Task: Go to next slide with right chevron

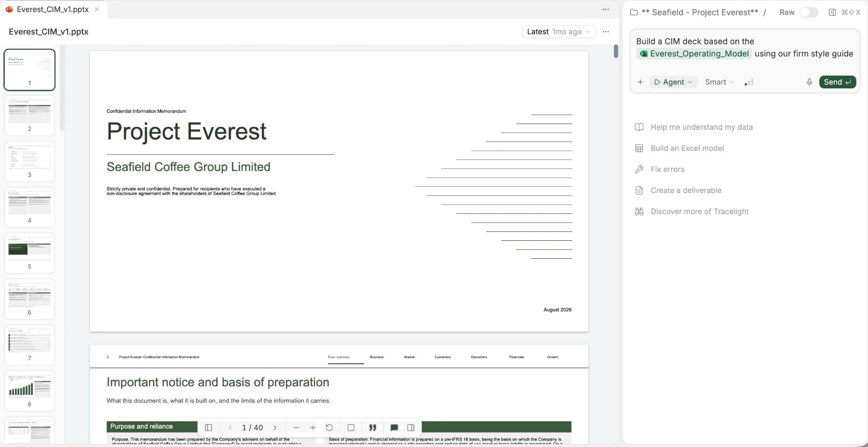Action: (275, 428)
